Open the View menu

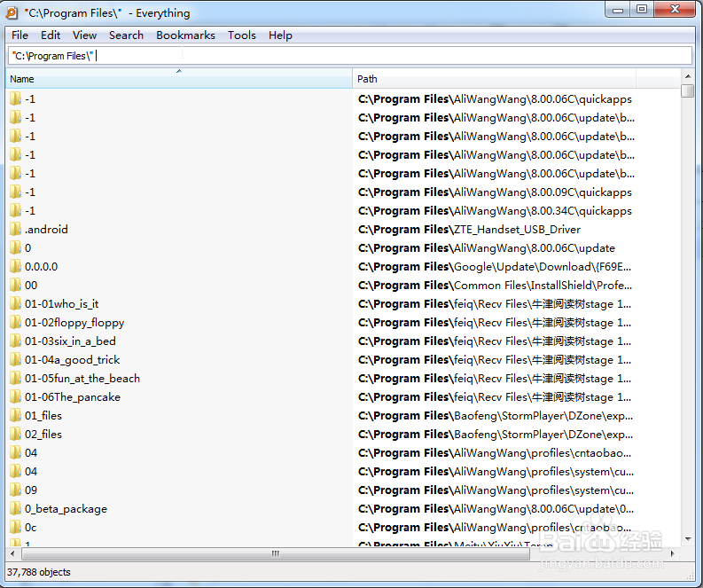point(84,35)
